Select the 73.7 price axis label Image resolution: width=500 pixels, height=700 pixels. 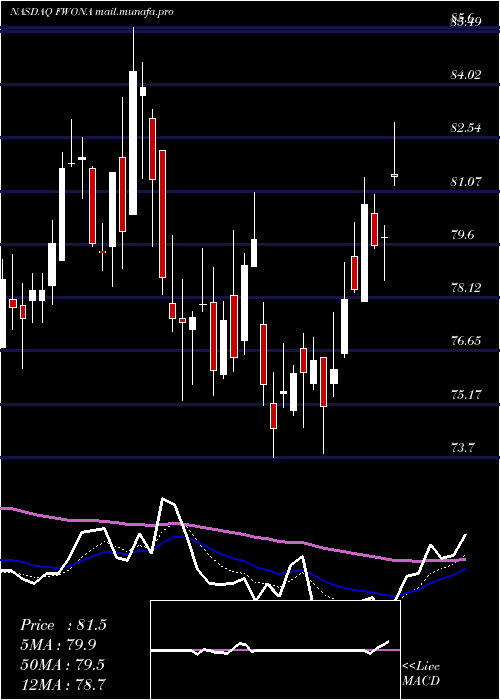(462, 447)
